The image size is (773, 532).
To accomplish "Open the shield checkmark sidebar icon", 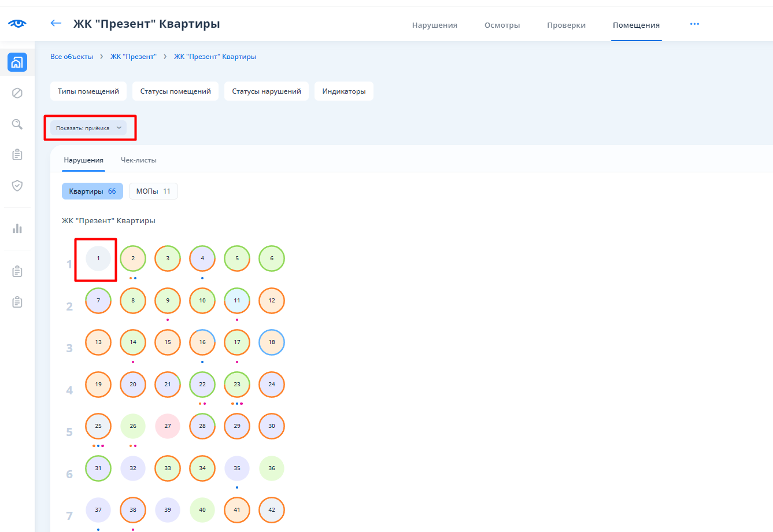I will [x=17, y=186].
